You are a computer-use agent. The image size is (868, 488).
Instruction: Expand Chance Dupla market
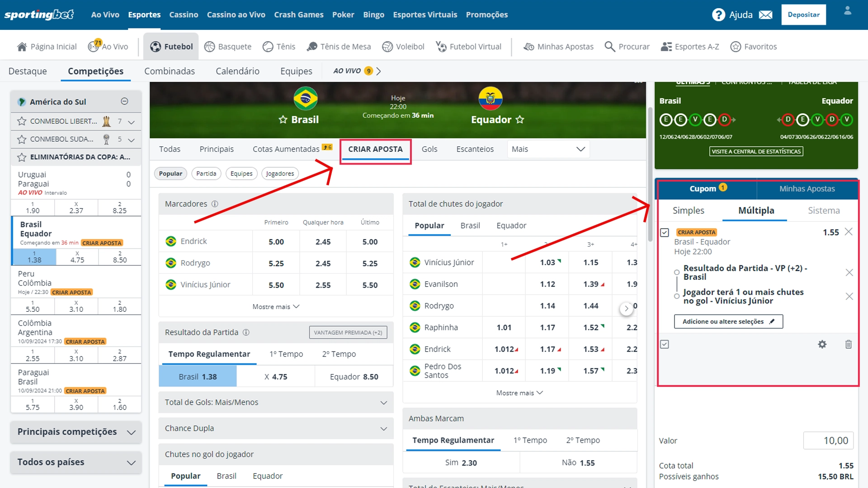[x=276, y=428]
